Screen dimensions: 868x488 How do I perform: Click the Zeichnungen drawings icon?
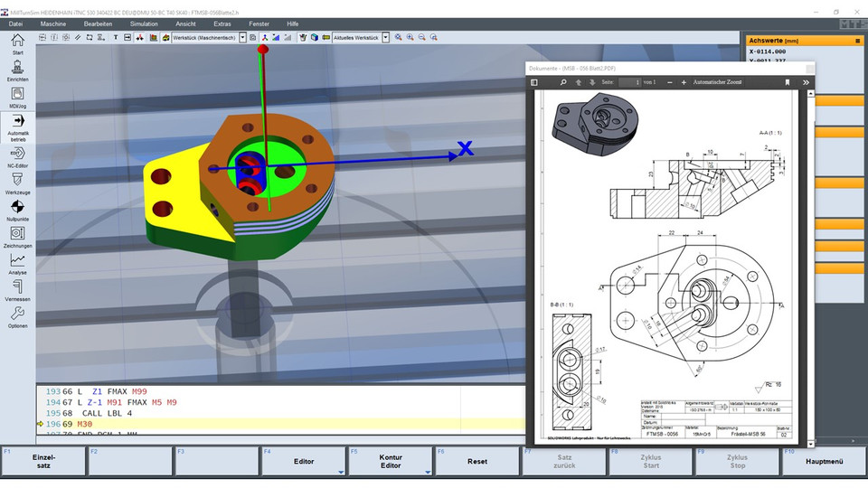pos(18,235)
